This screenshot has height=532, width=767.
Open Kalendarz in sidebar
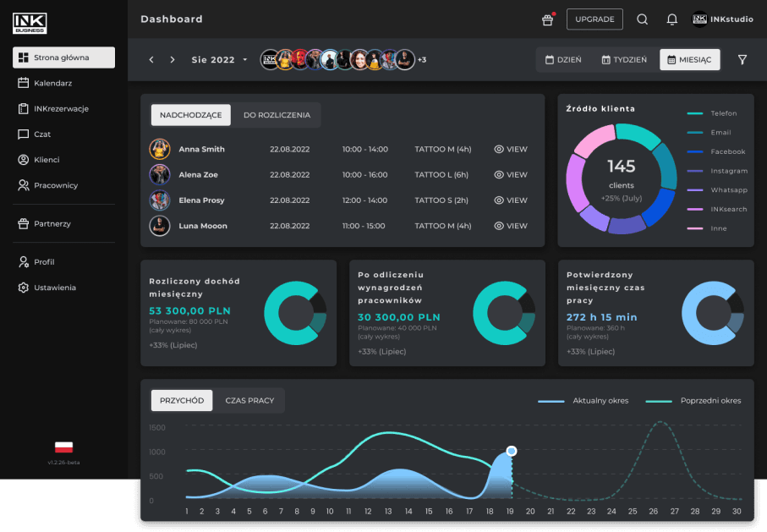point(63,83)
